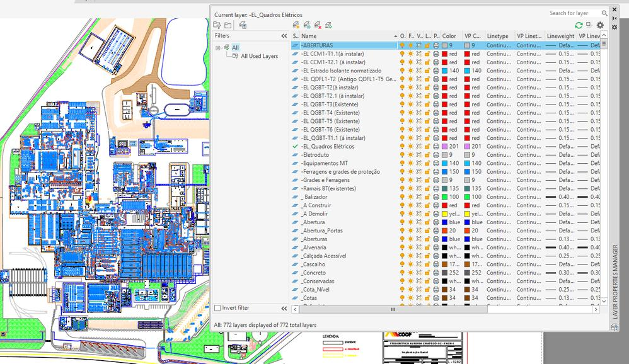Change lineweight of _Alvenaria layer
The height and width of the screenshot is (364, 629).
560,247
